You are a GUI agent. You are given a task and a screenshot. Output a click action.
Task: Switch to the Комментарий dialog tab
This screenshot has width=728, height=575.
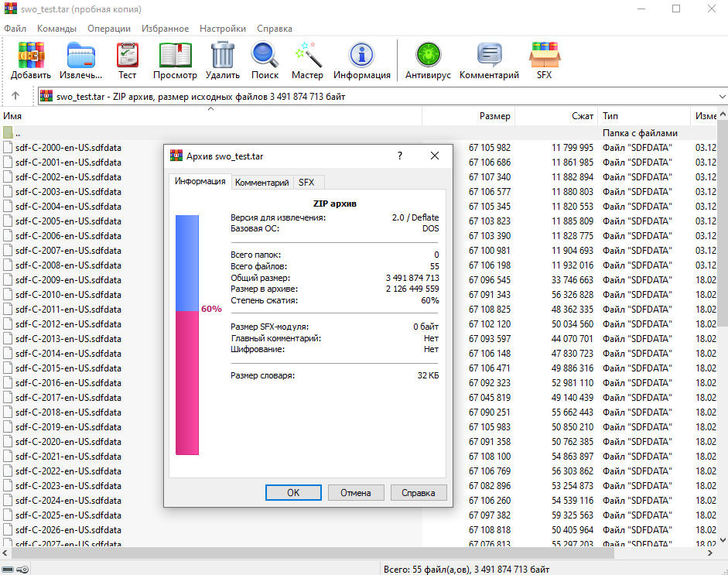261,183
